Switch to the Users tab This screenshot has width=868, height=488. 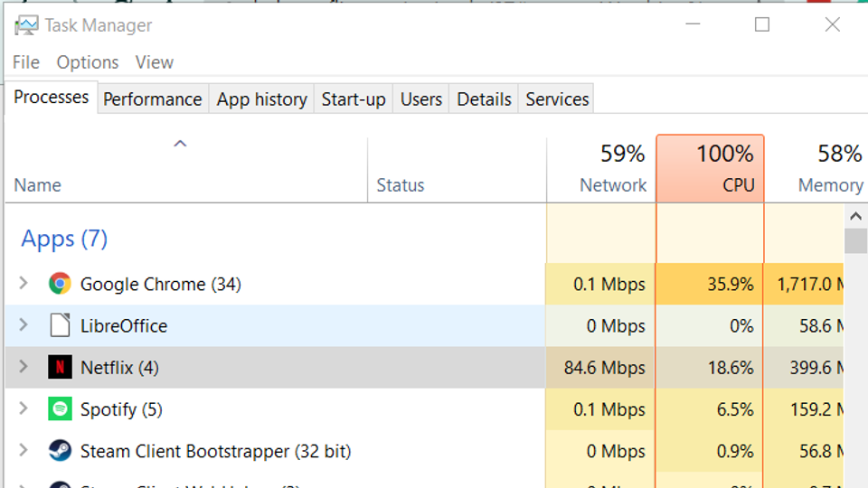[421, 99]
